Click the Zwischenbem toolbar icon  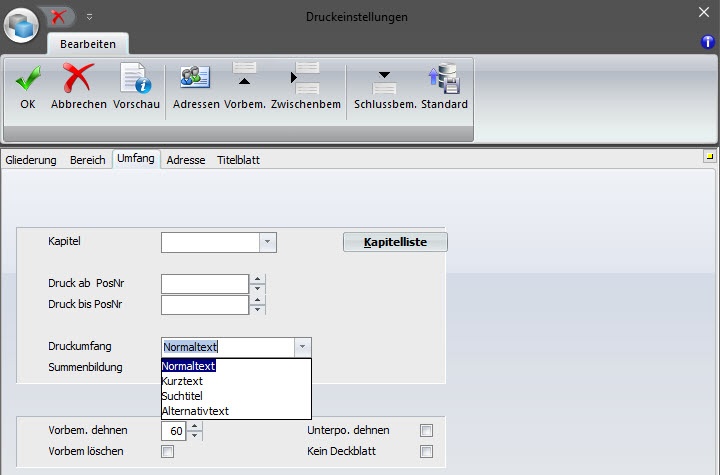[x=305, y=78]
